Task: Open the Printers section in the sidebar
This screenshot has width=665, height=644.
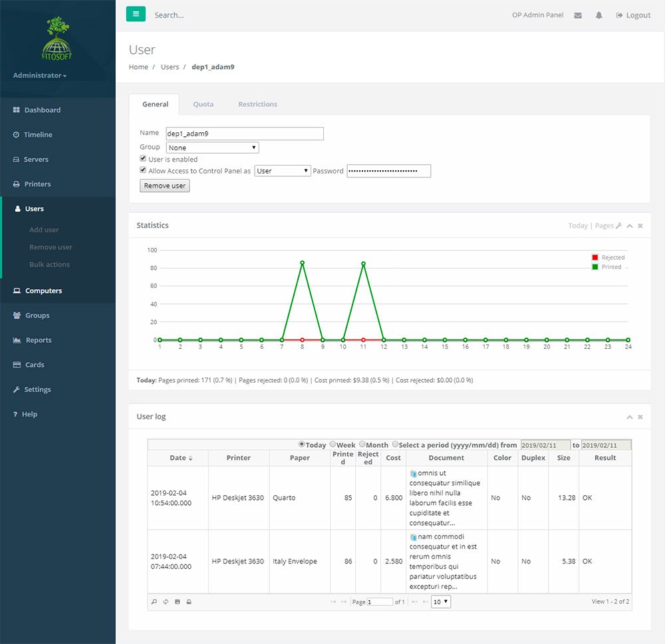Action: click(x=40, y=183)
